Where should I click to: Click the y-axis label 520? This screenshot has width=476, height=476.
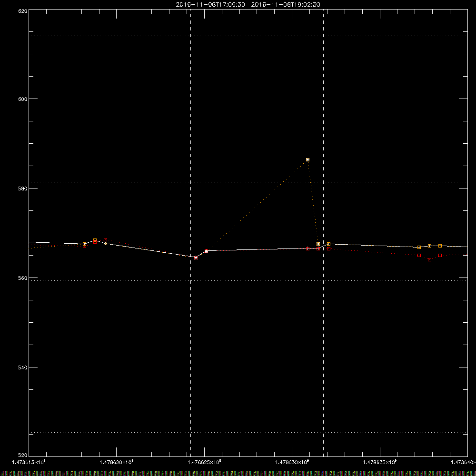coord(23,455)
